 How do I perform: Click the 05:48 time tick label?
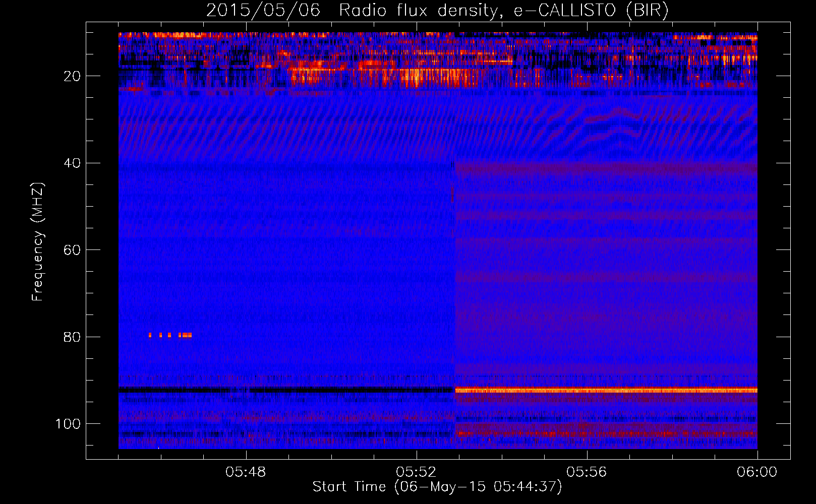246,472
